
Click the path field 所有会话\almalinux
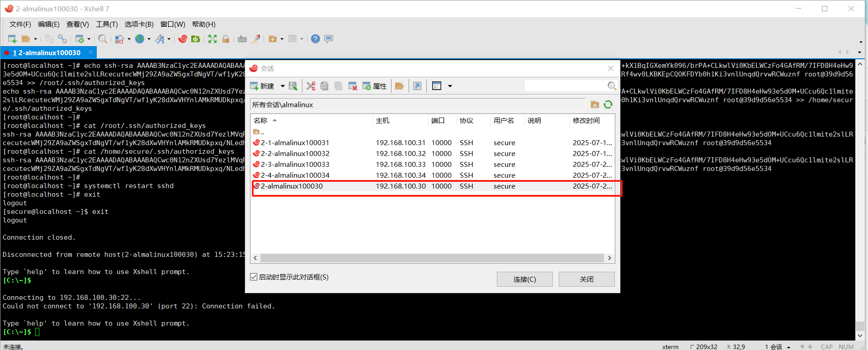417,104
